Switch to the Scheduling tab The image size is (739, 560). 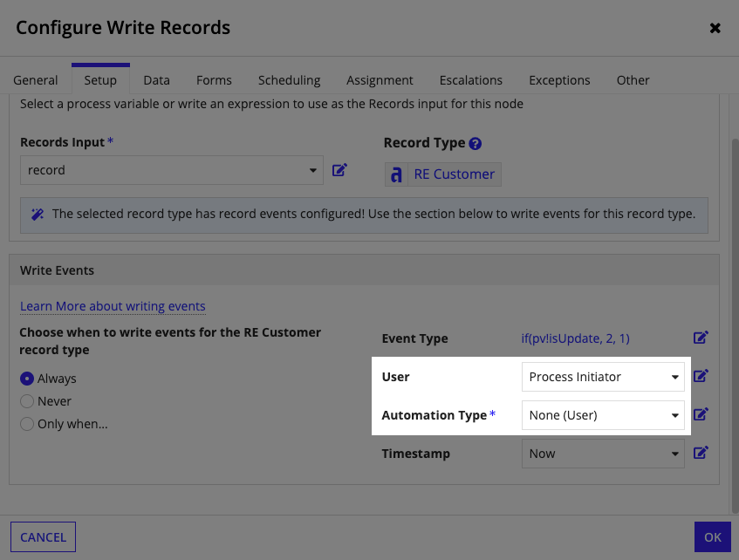coord(290,80)
